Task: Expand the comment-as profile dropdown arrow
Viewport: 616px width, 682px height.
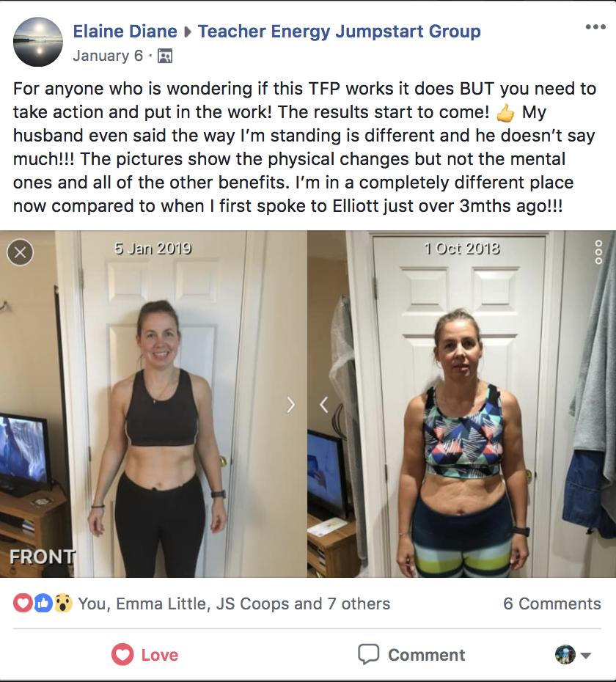Action: [586, 655]
